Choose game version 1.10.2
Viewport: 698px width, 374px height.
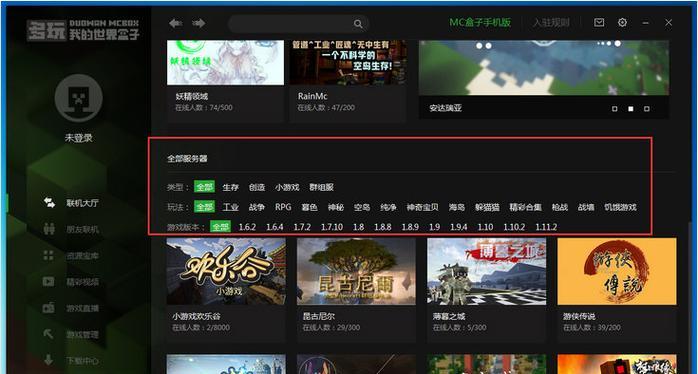point(514,227)
